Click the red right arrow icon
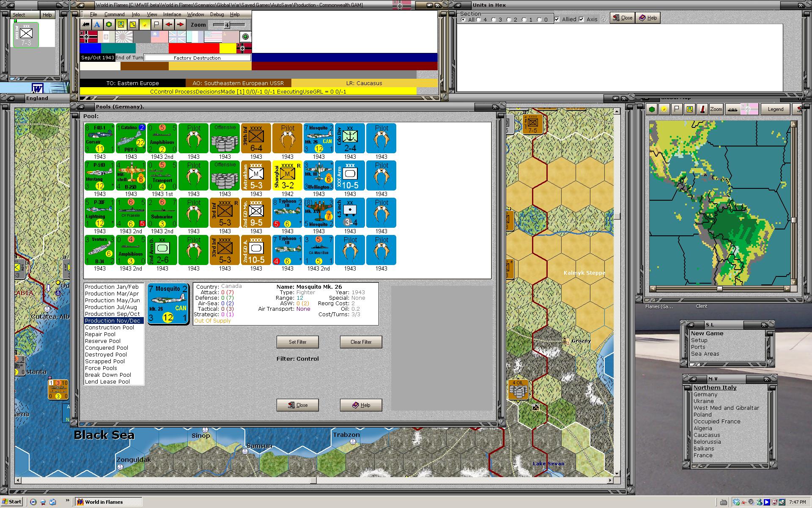 tap(181, 25)
